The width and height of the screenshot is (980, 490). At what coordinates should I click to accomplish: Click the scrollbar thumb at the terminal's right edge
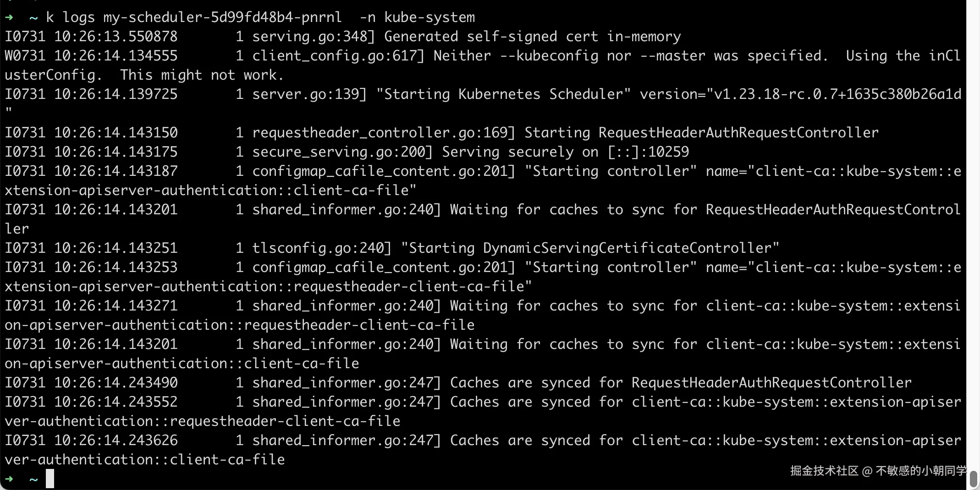point(974,479)
